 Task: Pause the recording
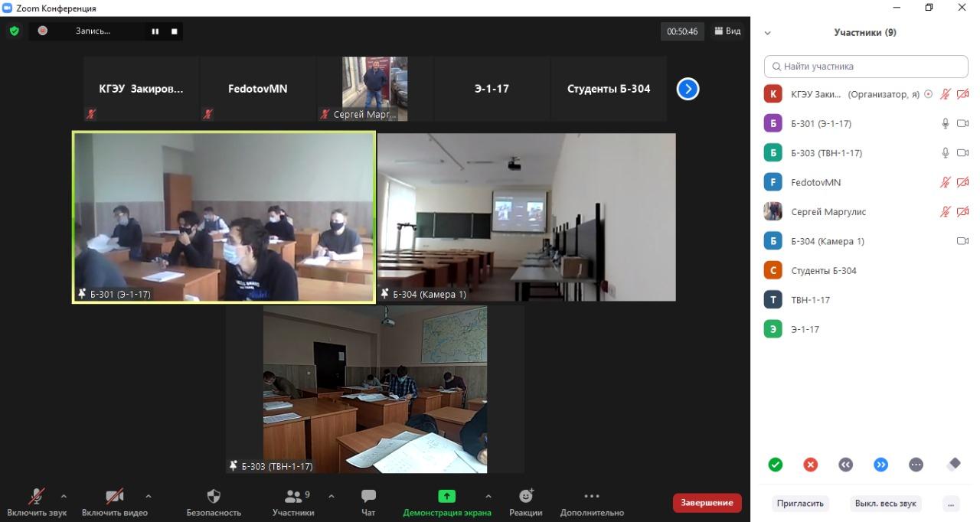pos(155,31)
